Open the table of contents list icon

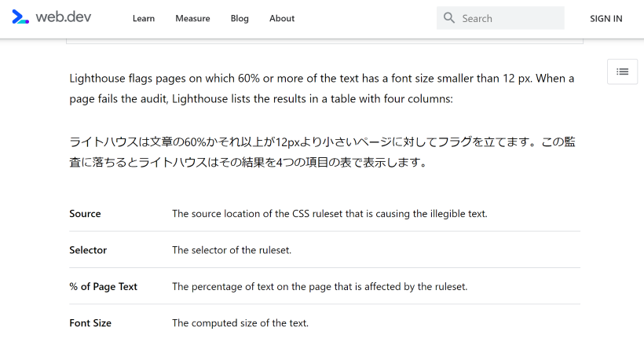click(x=622, y=72)
